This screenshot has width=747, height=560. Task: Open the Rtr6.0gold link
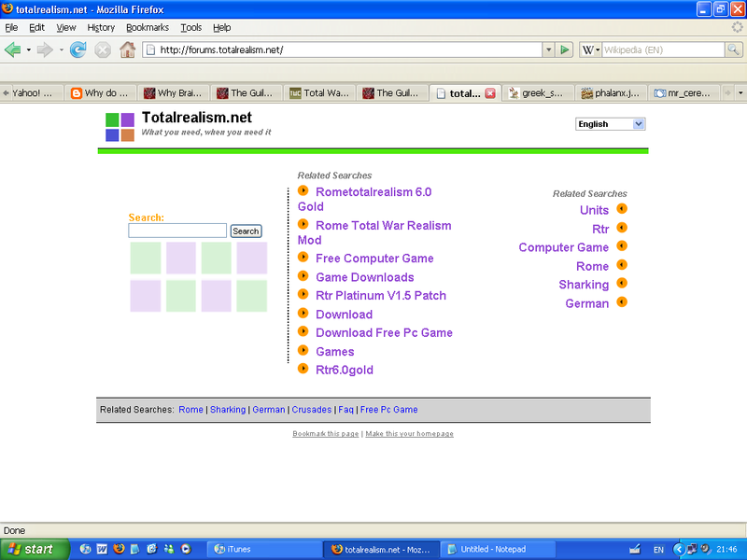(345, 370)
